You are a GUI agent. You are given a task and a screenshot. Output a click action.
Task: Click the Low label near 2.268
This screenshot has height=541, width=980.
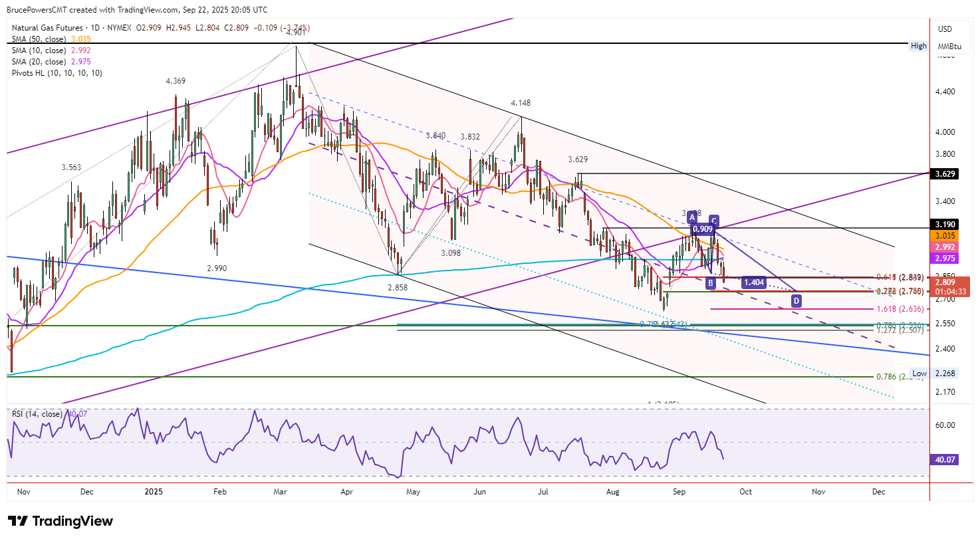click(x=919, y=374)
